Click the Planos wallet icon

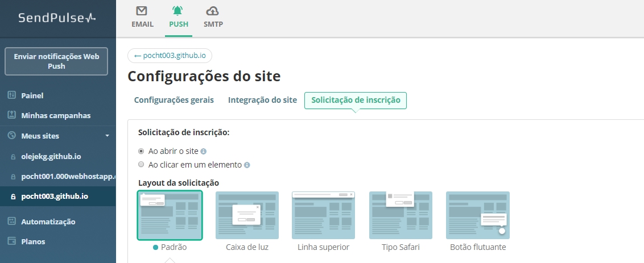(11, 241)
